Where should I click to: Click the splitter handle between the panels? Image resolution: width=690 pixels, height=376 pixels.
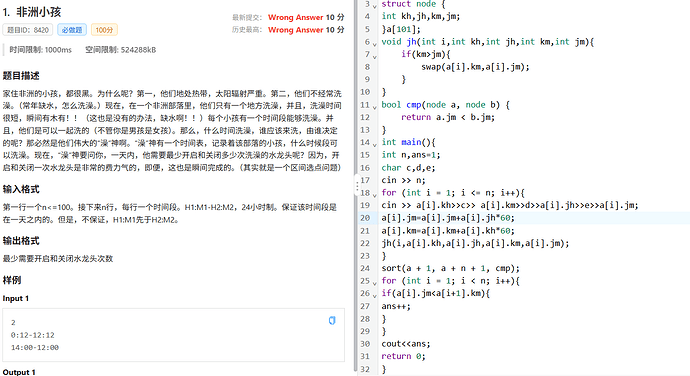click(x=356, y=186)
